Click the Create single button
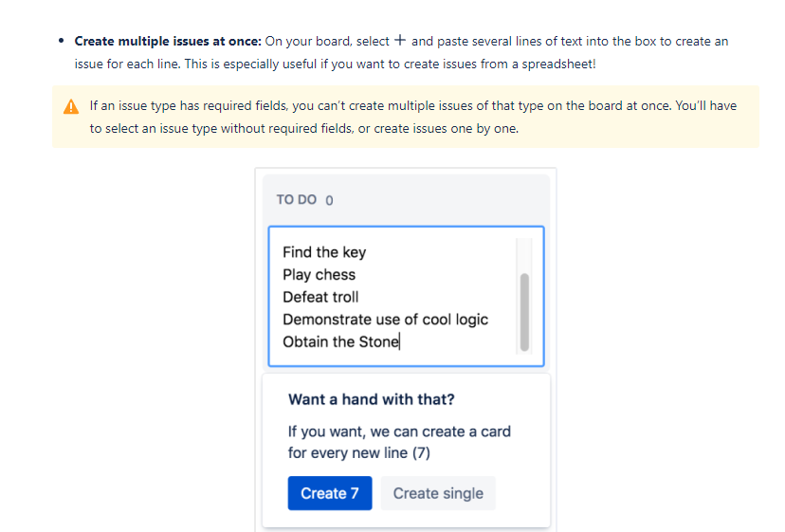 [438, 493]
